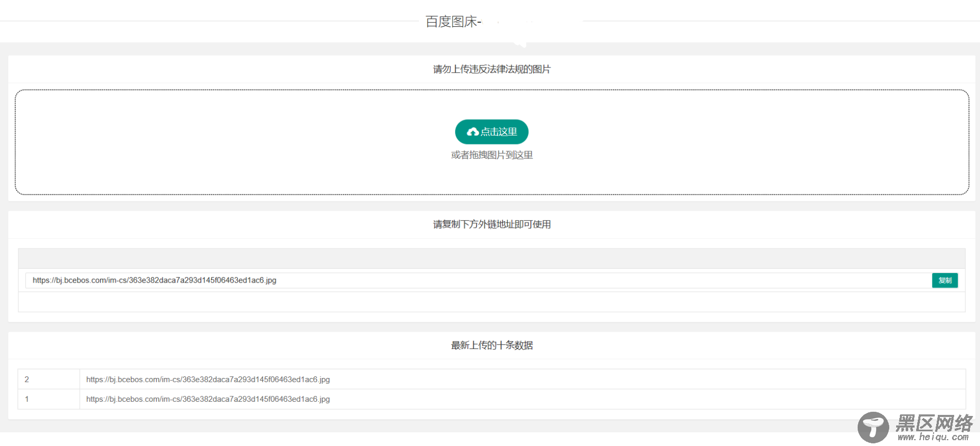Image resolution: width=980 pixels, height=446 pixels.
Task: Click the URL in row 1 of the recent uploads table
Action: pyautogui.click(x=208, y=399)
